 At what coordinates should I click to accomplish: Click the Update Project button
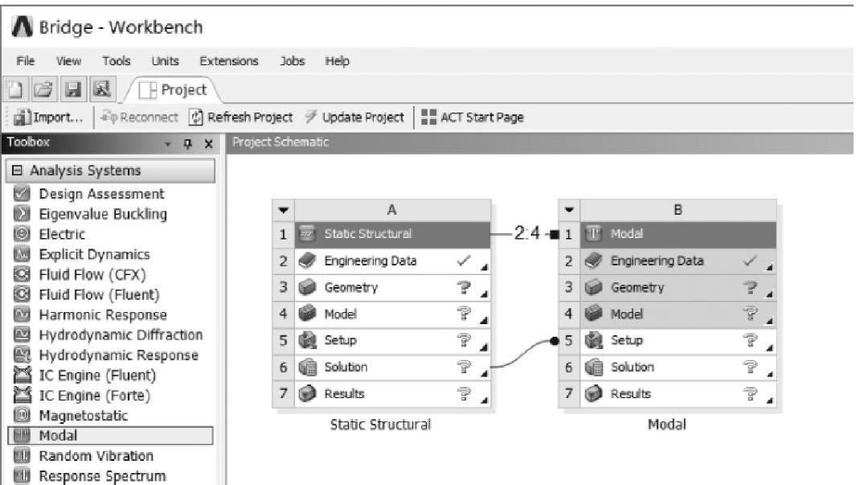[x=354, y=117]
